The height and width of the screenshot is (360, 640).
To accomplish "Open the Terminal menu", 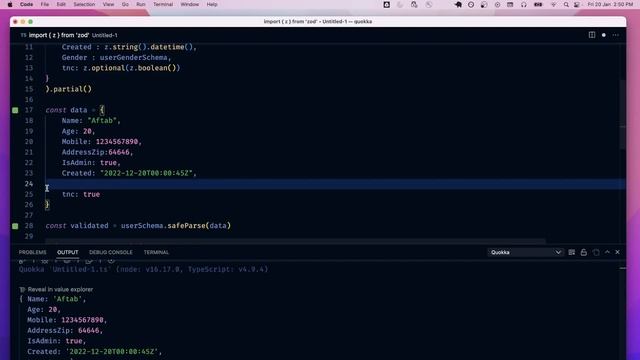I will 163,4.
